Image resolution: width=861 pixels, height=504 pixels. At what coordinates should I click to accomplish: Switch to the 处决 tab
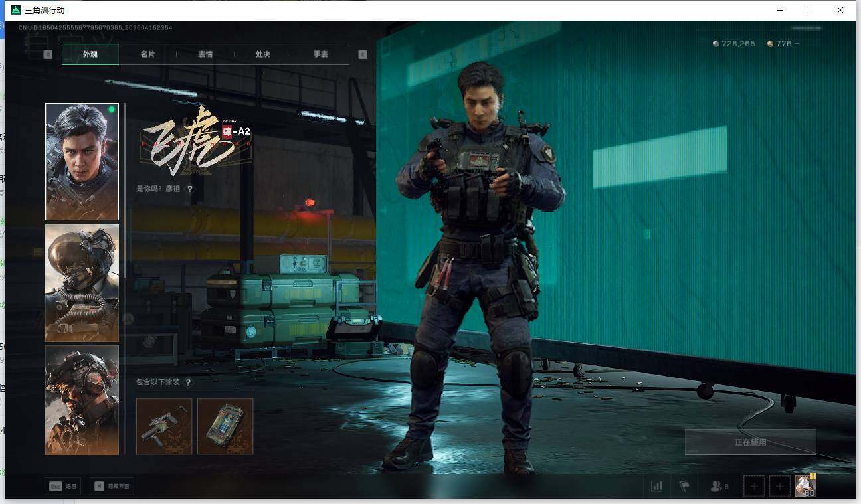pos(263,54)
